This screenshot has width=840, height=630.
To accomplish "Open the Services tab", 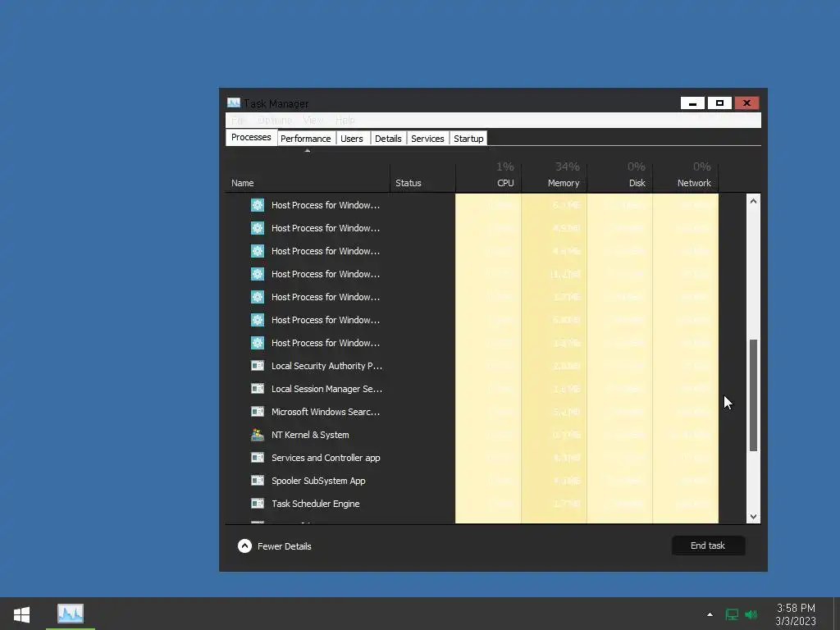I will pyautogui.click(x=427, y=138).
